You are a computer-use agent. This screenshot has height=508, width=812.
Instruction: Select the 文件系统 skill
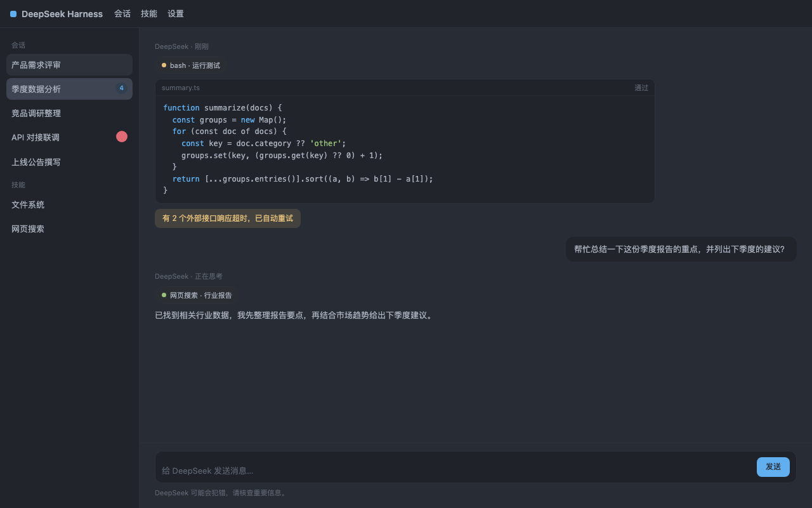[69, 204]
